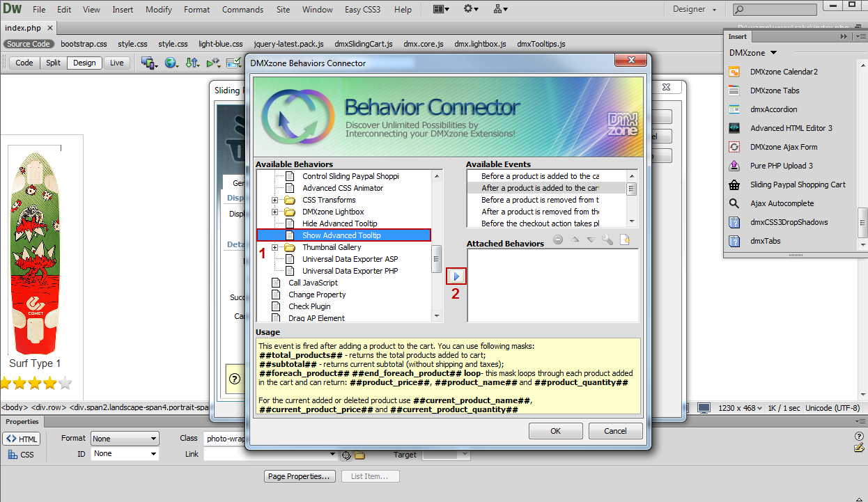Open the Link field dropdown arrow
This screenshot has height=502, width=868.
334,455
